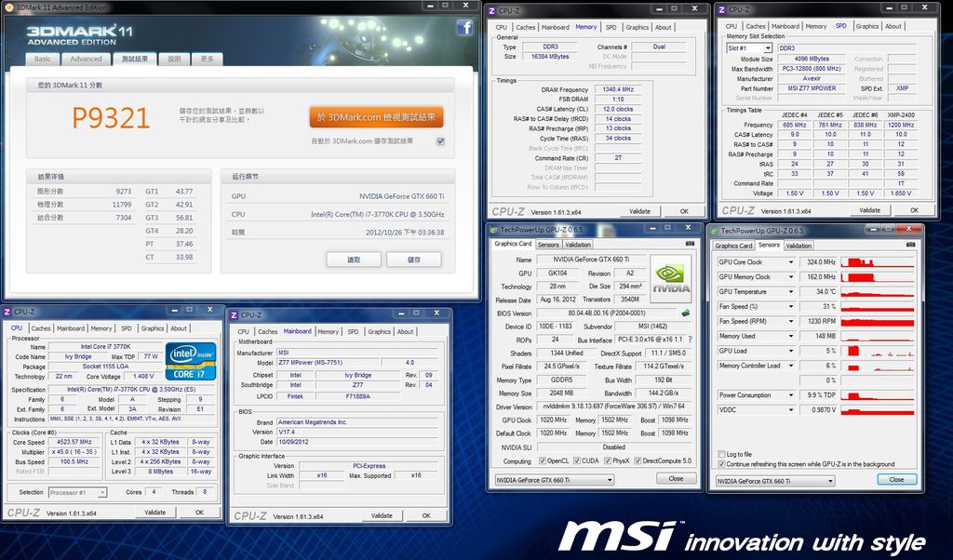Open the VDDC sensor dropdown
Image resolution: width=953 pixels, height=560 pixels.
click(791, 410)
